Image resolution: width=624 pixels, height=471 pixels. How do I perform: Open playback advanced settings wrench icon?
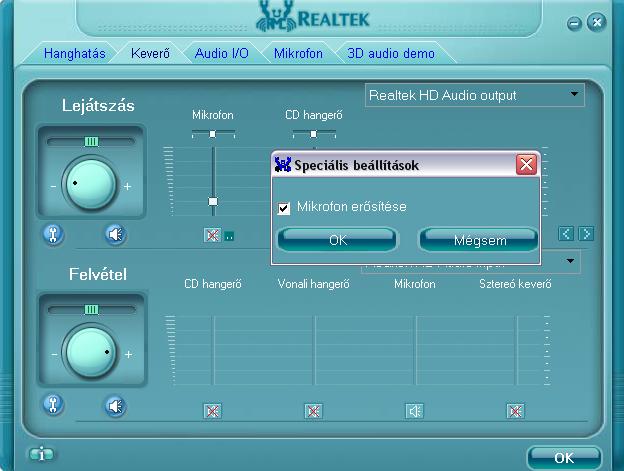click(x=53, y=234)
